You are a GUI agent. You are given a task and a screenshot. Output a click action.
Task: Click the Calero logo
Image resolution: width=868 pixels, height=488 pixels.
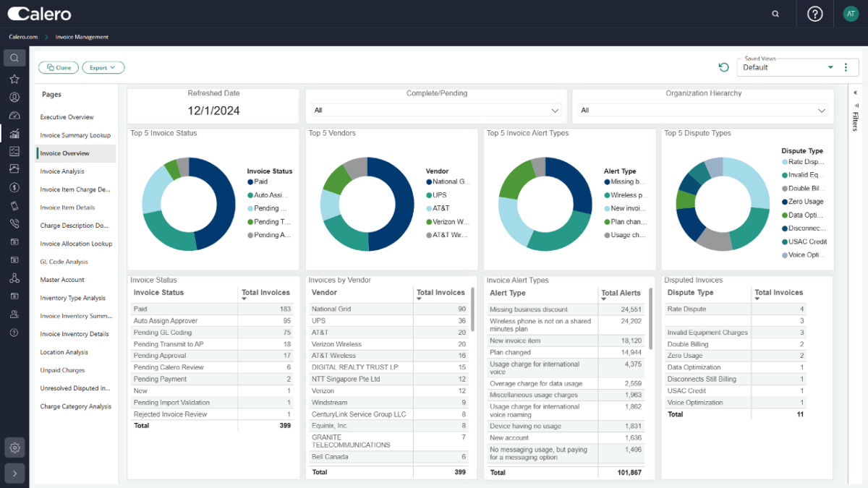pyautogui.click(x=40, y=14)
